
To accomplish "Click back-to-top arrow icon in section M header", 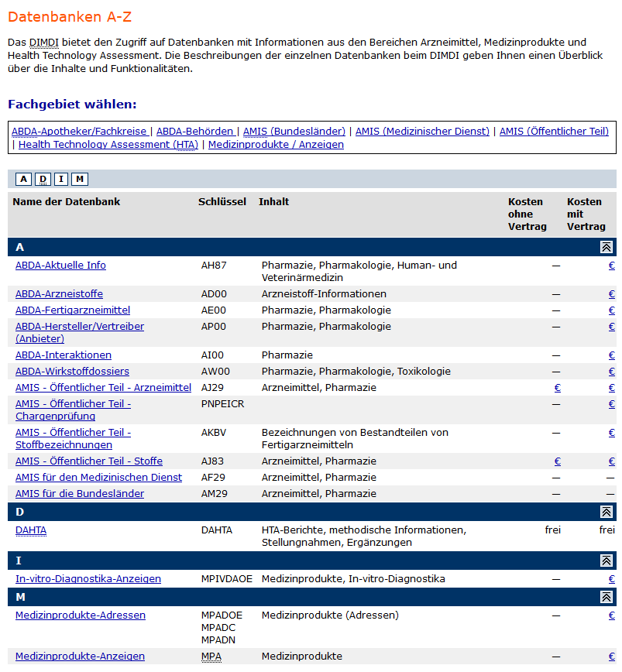I will (x=607, y=597).
